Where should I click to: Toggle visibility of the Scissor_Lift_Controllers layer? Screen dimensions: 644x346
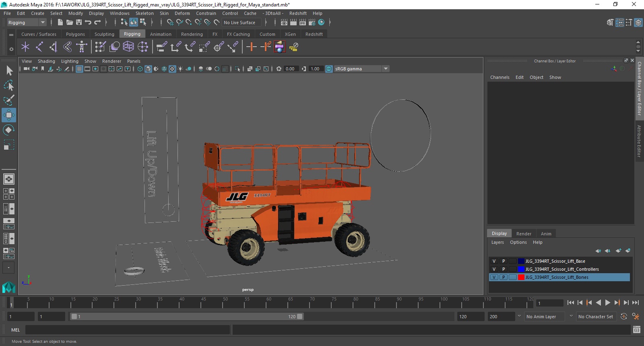tap(494, 269)
